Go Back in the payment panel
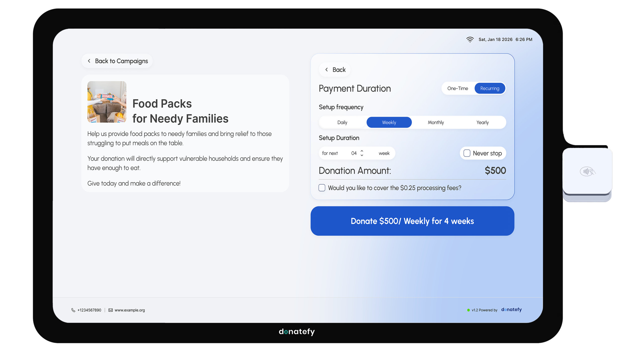This screenshot has height=364, width=637. pos(335,70)
